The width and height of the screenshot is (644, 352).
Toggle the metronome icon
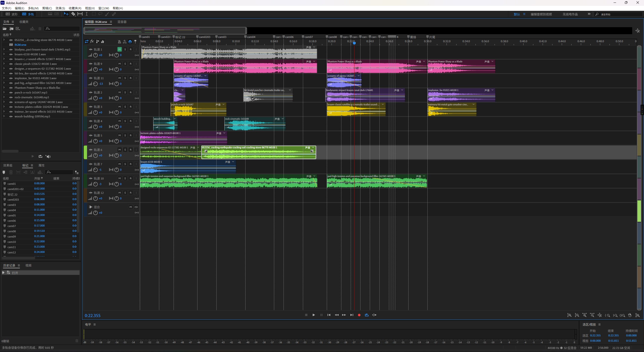click(x=119, y=42)
